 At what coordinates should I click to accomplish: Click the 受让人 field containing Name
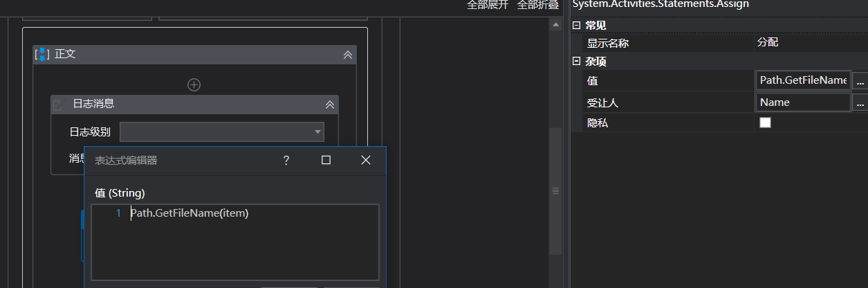[x=802, y=102]
